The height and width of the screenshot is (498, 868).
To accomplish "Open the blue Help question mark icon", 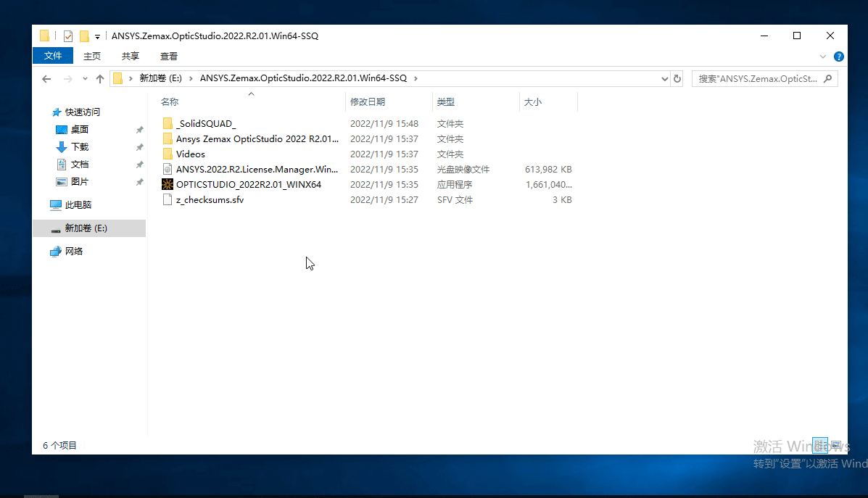I will 839,57.
